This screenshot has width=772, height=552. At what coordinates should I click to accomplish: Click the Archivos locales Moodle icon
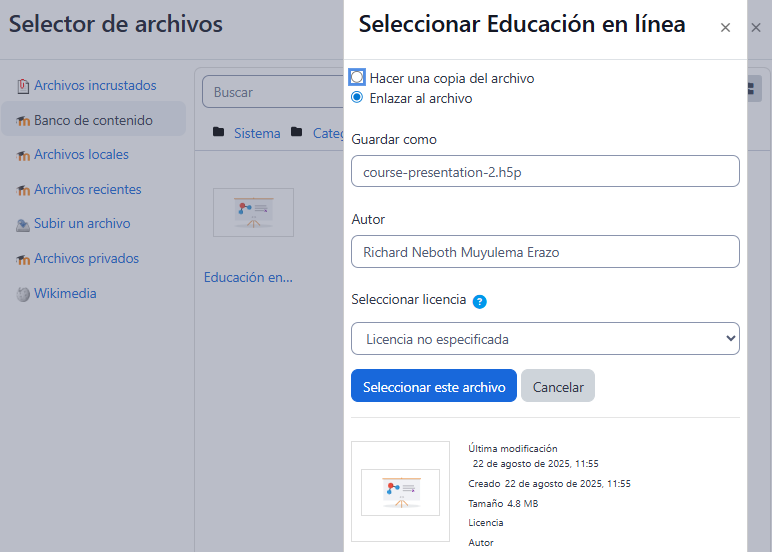23,155
